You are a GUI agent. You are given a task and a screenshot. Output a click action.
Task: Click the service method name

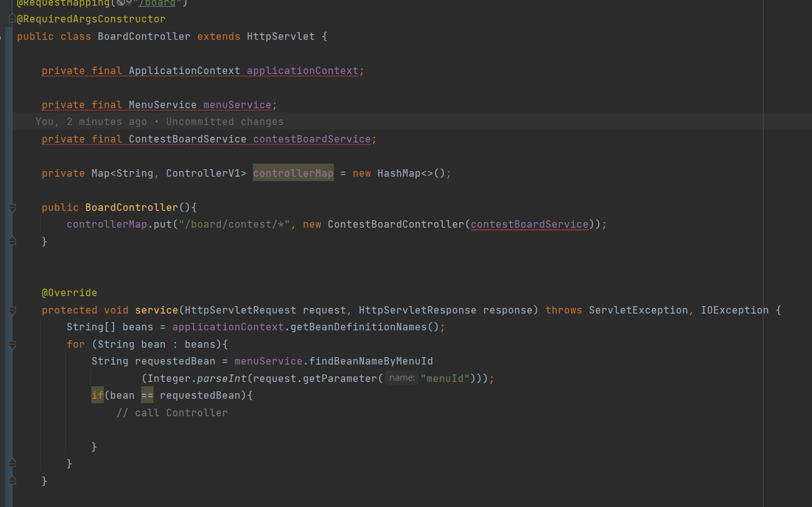[157, 310]
